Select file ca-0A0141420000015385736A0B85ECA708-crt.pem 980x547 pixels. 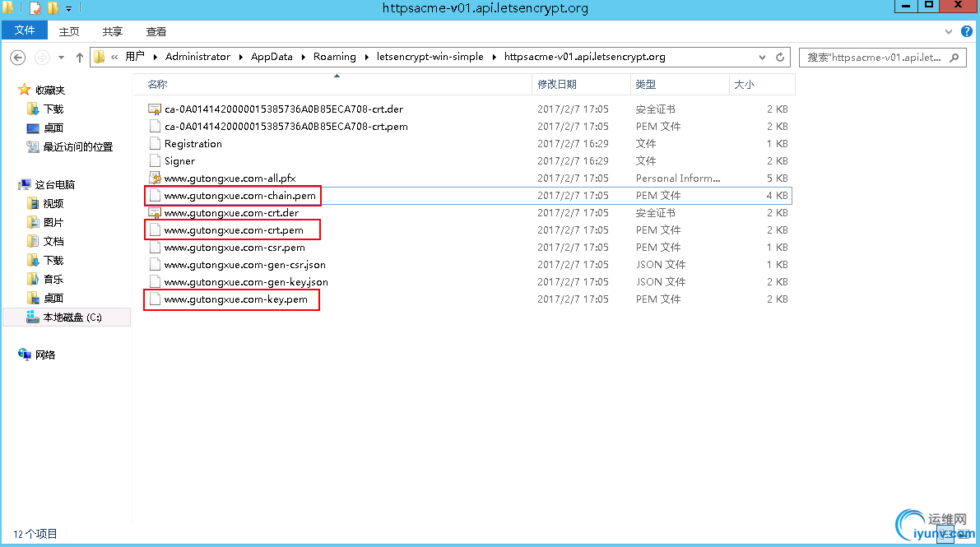[x=286, y=127]
